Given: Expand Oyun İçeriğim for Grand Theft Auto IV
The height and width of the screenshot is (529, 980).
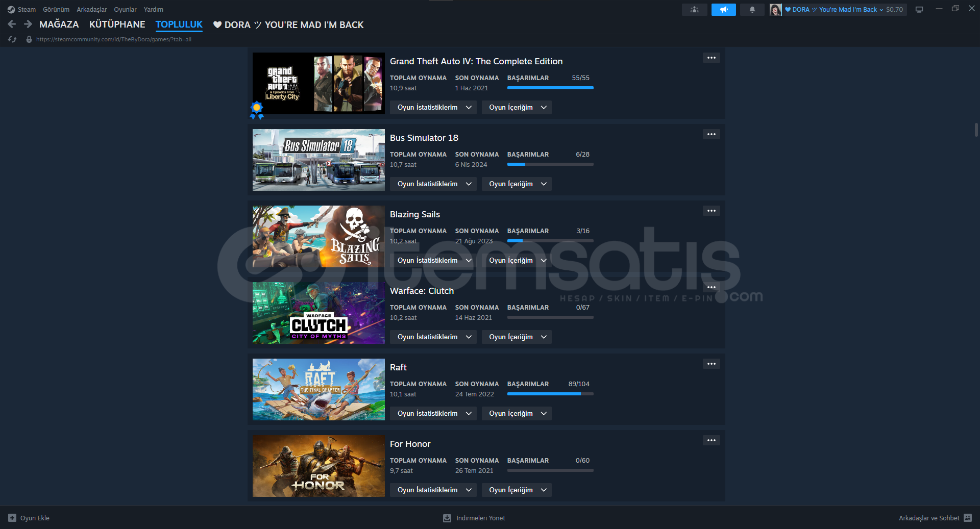Looking at the screenshot, I should (517, 107).
